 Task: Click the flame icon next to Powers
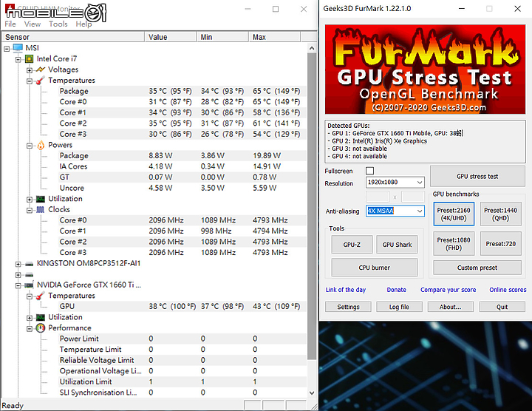click(x=41, y=145)
